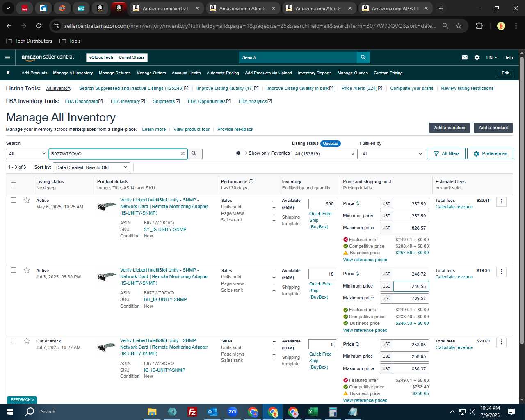Open Excel from the taskbar
The width and height of the screenshot is (525, 420).
313,412
